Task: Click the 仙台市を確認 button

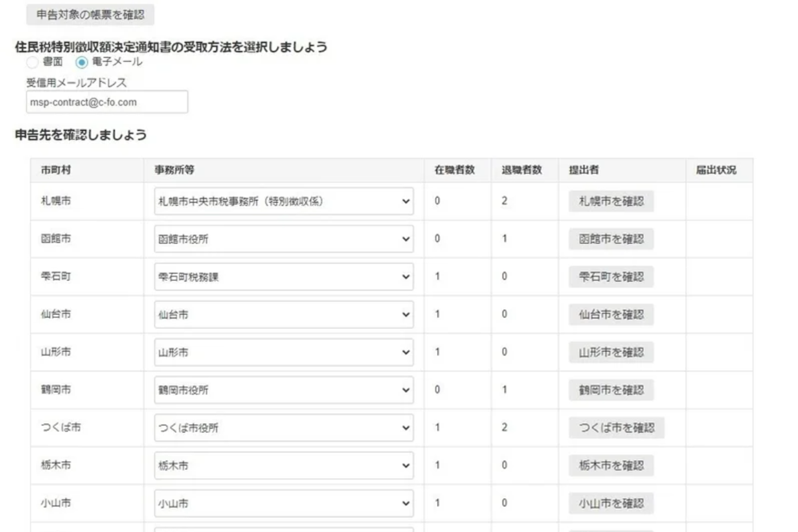Action: click(610, 314)
